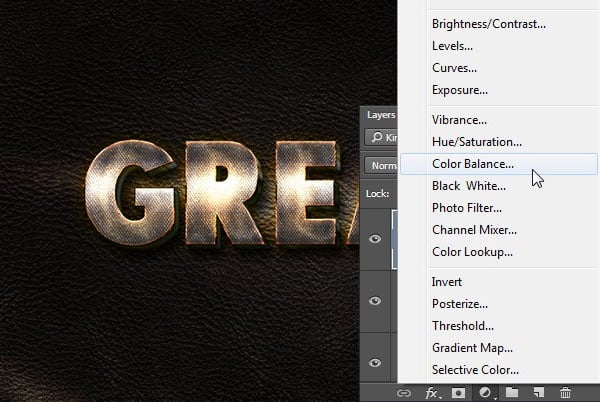Viewport: 600px width, 402px height.
Task: Switch to the Layers panel tab
Action: coord(380,114)
